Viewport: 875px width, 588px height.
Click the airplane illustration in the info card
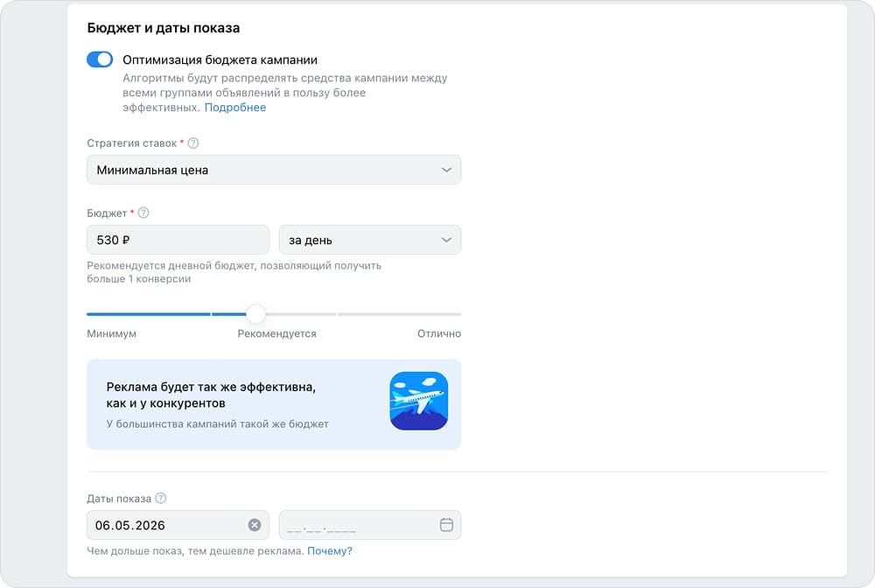419,401
